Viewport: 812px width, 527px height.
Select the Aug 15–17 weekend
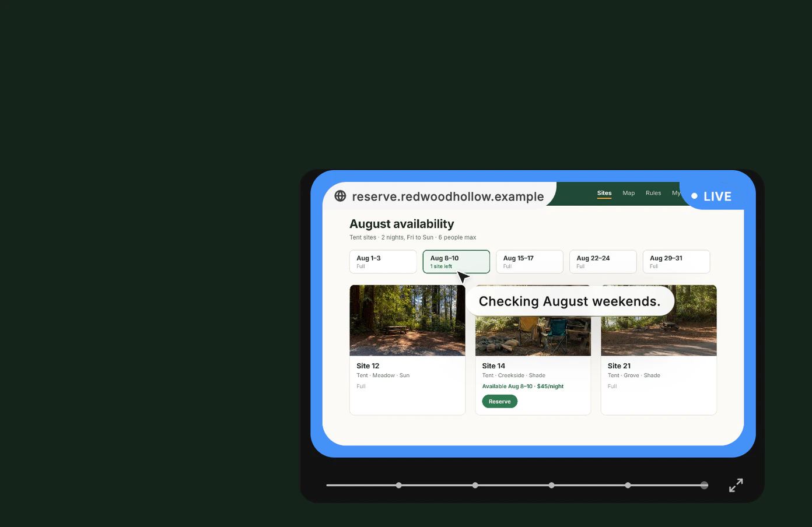point(530,262)
